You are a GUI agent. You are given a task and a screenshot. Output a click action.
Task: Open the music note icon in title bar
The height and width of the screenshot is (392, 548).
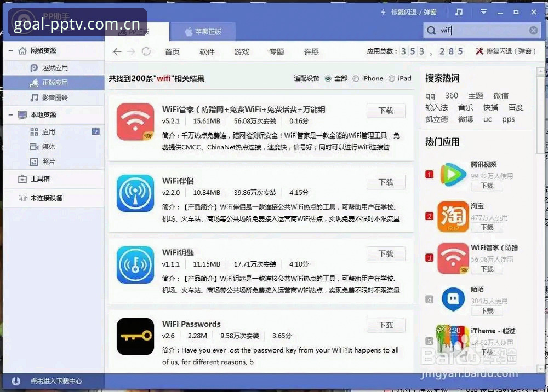point(459,12)
